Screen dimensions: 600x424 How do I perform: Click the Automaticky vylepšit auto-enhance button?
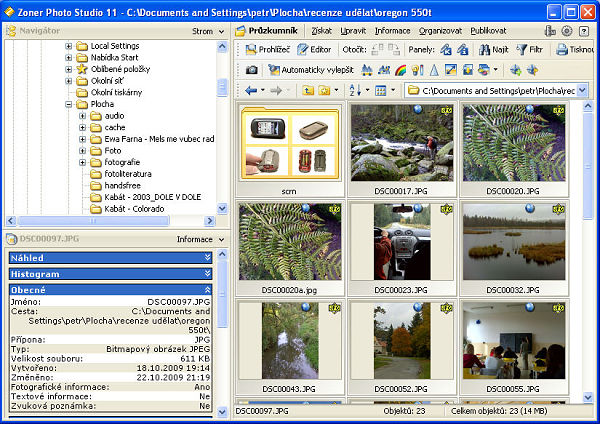coord(310,70)
